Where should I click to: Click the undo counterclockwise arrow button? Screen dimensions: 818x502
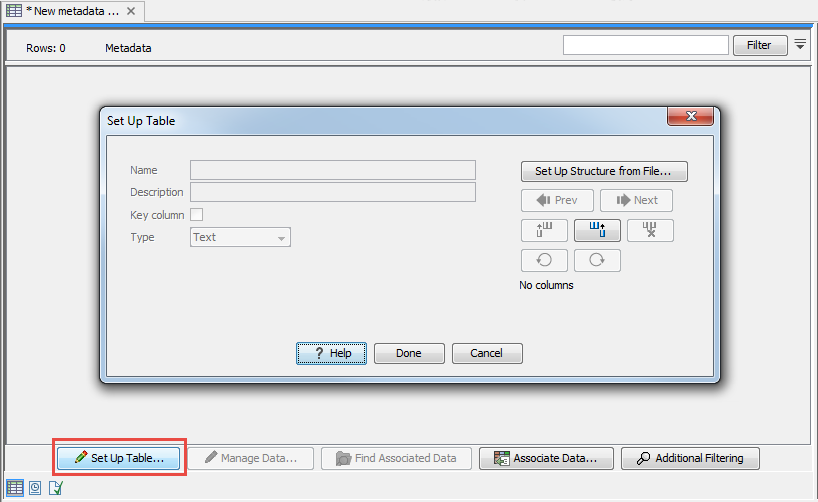click(x=544, y=261)
